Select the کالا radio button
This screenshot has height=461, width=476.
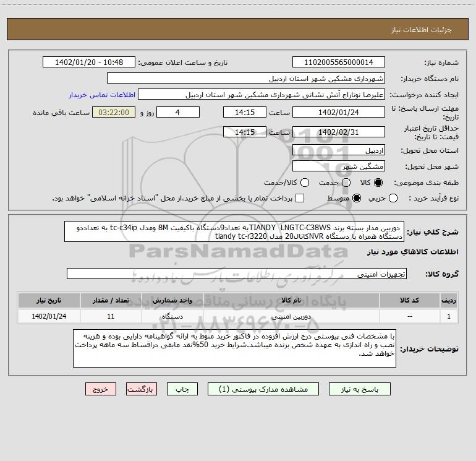(378, 183)
